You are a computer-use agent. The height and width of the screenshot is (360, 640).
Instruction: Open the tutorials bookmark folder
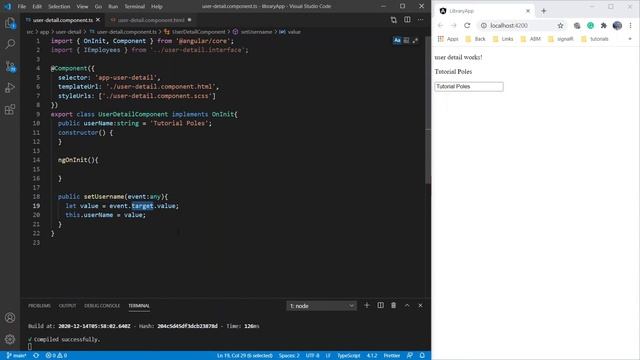595,39
